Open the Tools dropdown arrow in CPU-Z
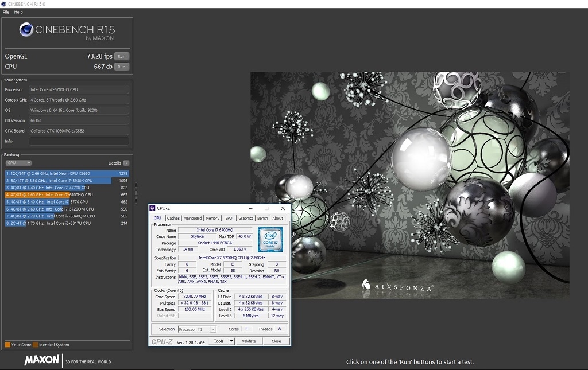 (232, 341)
